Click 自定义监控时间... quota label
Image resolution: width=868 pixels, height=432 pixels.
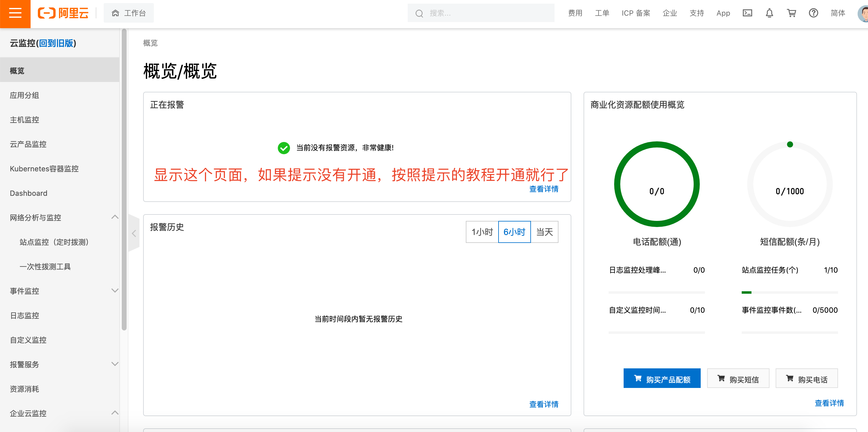pyautogui.click(x=637, y=310)
